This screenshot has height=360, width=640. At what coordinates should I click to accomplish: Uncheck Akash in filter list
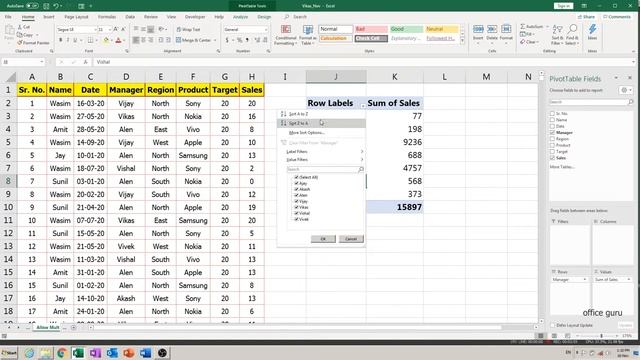point(297,189)
